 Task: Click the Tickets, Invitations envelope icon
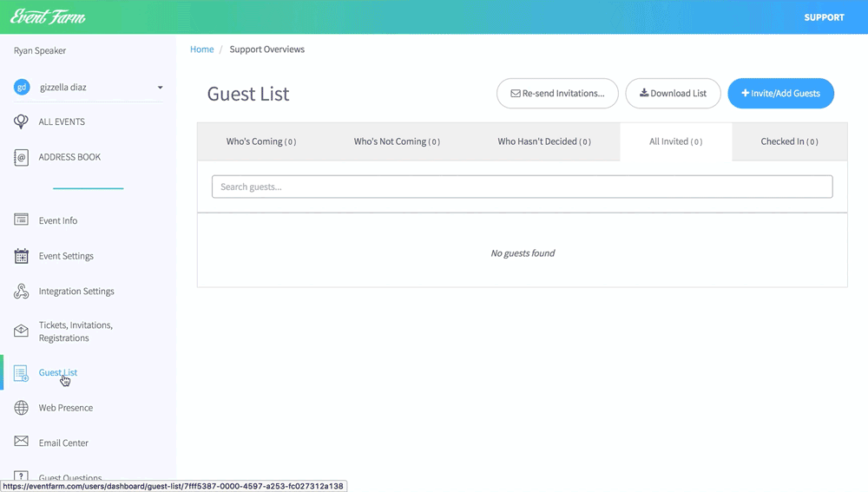[x=21, y=331]
